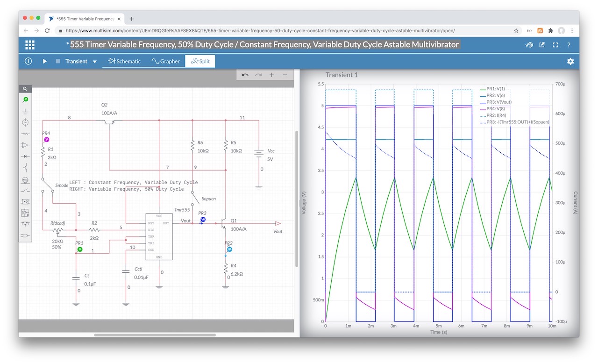Redo the schematic change
The width and height of the screenshot is (598, 364).
(258, 75)
